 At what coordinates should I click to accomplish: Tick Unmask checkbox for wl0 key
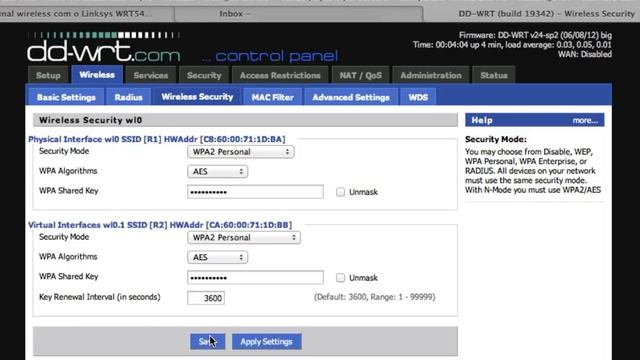pos(340,192)
